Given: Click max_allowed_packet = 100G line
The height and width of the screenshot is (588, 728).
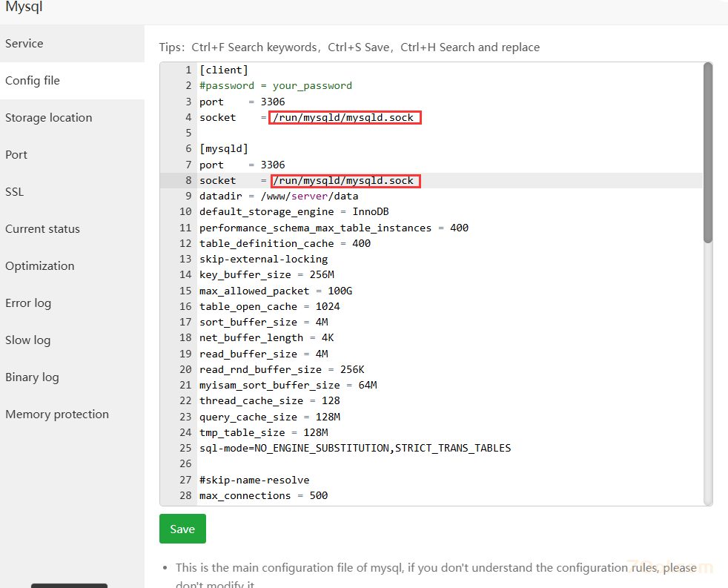Looking at the screenshot, I should [x=276, y=291].
